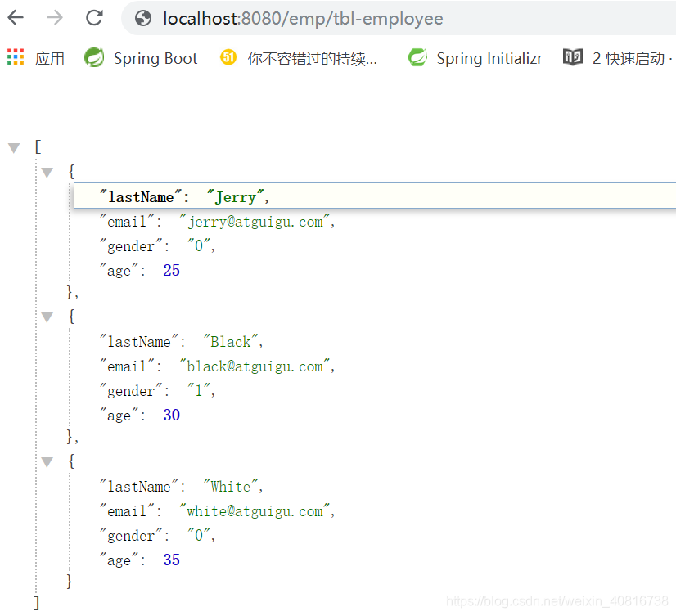
Task: Open the Spring Initializr bookmark
Action: coord(489,59)
